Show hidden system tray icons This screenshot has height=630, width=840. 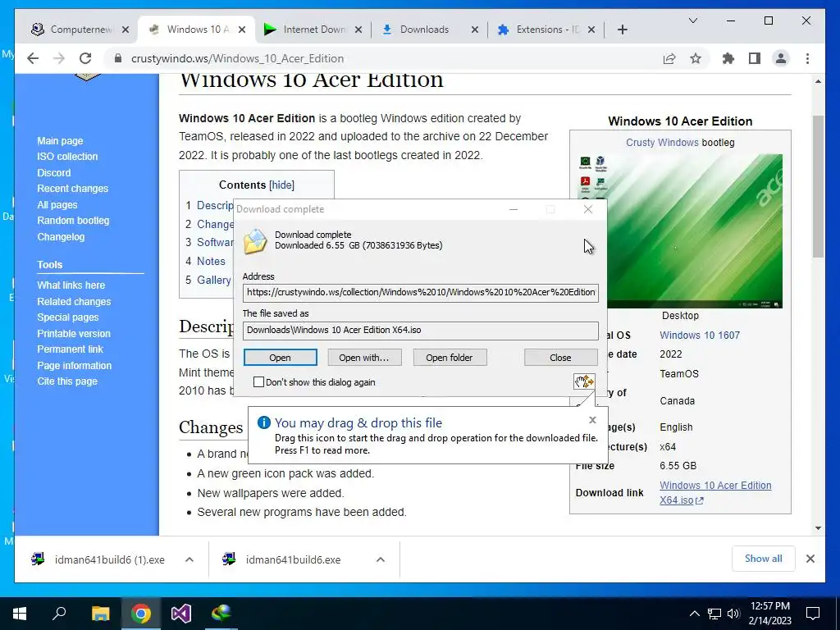click(694, 614)
